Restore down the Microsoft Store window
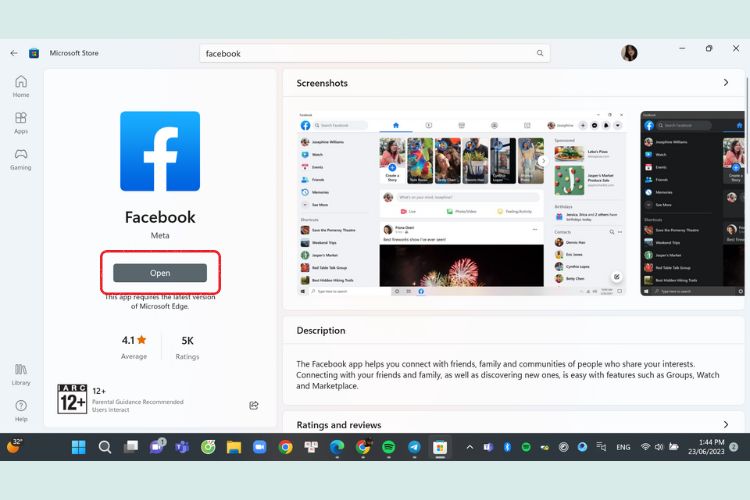 click(709, 48)
